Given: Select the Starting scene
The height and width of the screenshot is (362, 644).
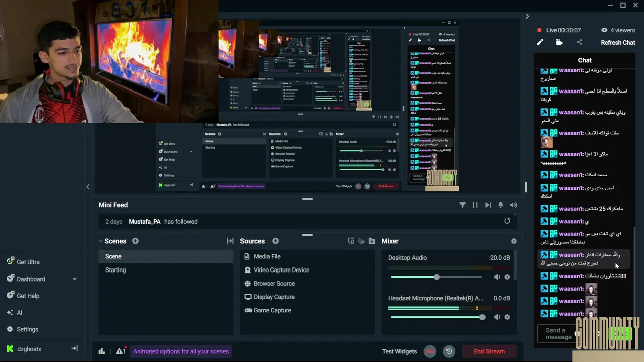Looking at the screenshot, I should click(166, 270).
